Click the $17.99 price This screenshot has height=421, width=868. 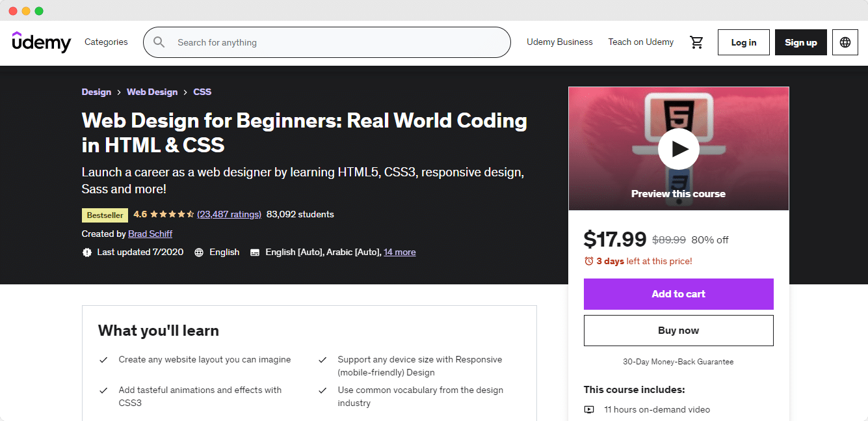tap(615, 239)
